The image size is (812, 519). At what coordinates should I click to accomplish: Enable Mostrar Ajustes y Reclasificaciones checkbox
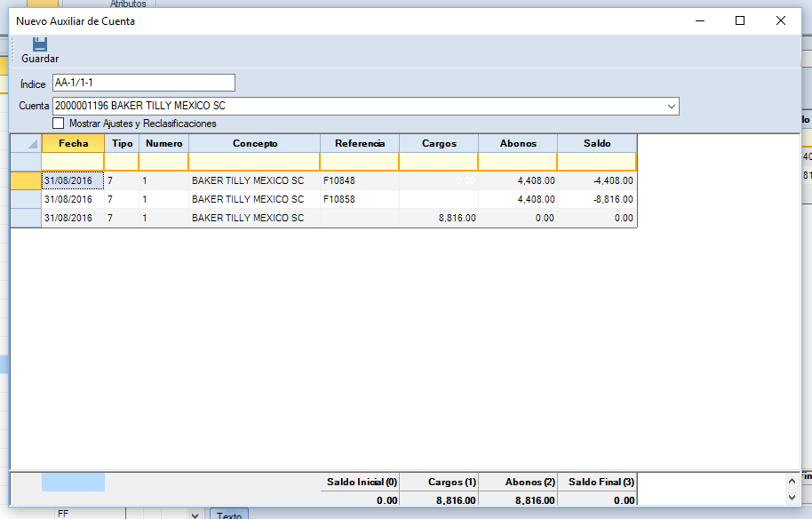[x=60, y=124]
